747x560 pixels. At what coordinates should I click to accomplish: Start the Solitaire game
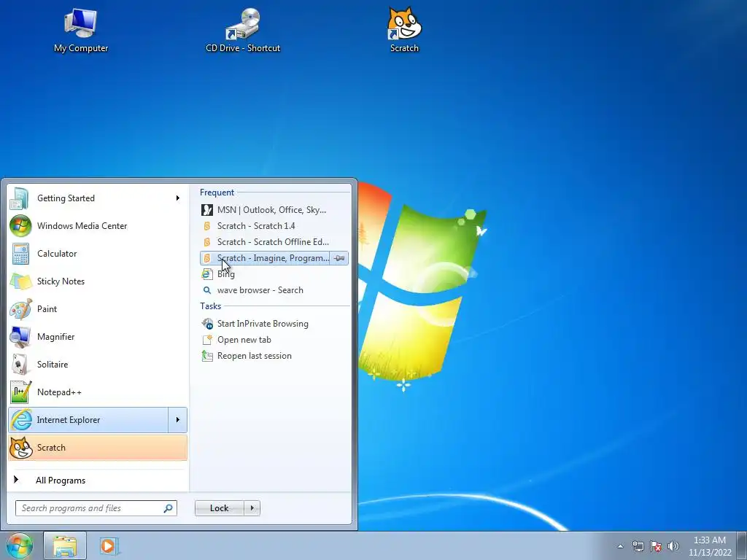pos(98,365)
